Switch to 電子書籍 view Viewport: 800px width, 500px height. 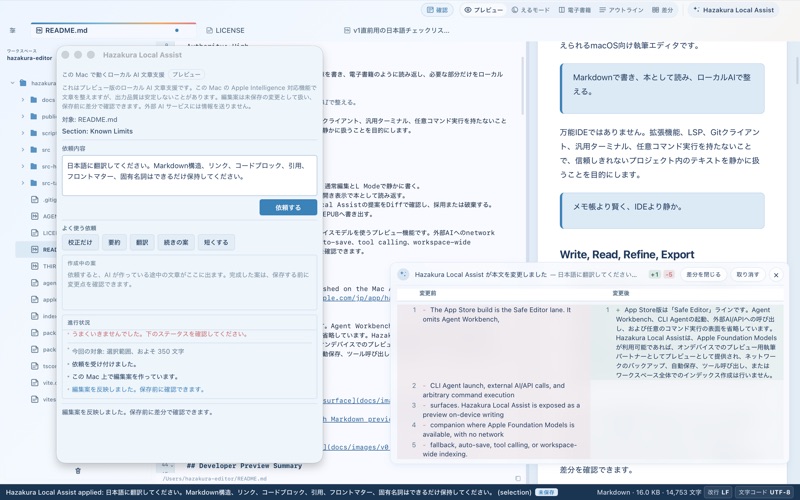pos(574,10)
